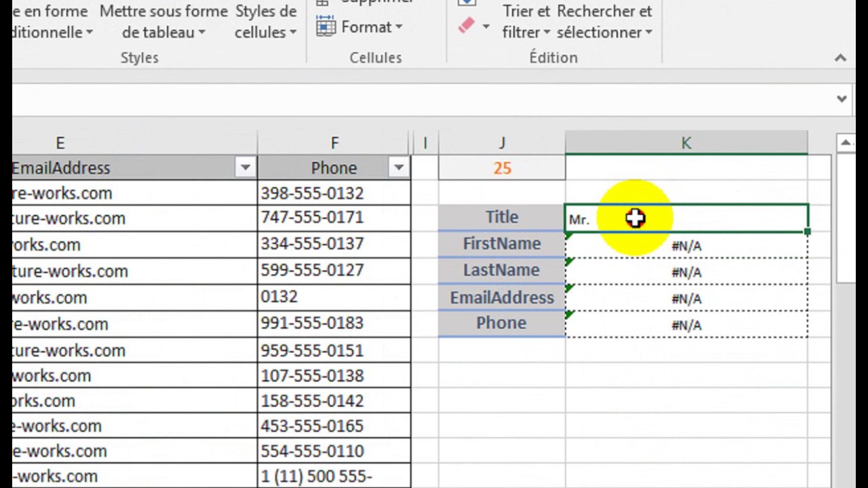Screen dimensions: 868x488
Task: Select column F header
Action: coord(334,143)
